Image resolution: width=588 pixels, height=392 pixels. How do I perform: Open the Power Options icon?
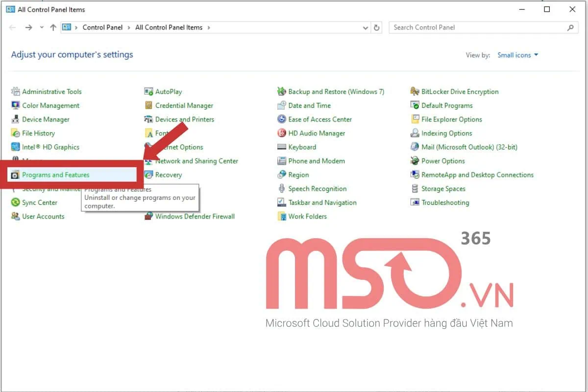[415, 161]
